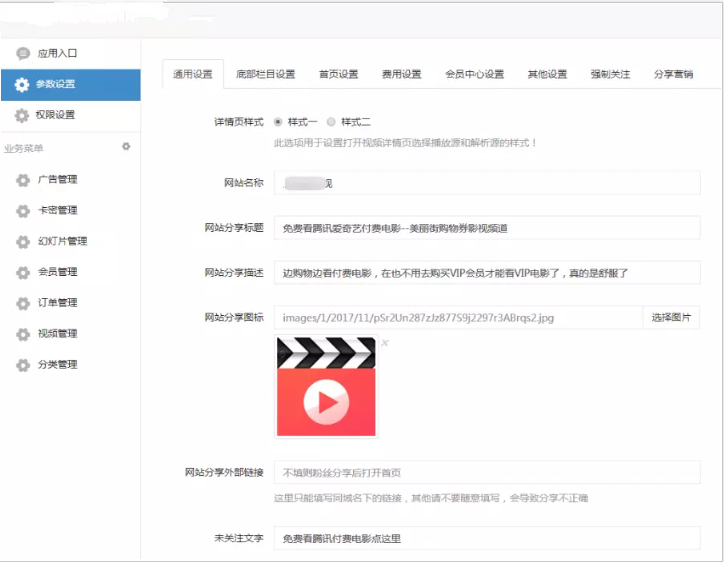Image resolution: width=724 pixels, height=562 pixels.
Task: Focus the 未关注文字 input field
Action: pos(487,538)
